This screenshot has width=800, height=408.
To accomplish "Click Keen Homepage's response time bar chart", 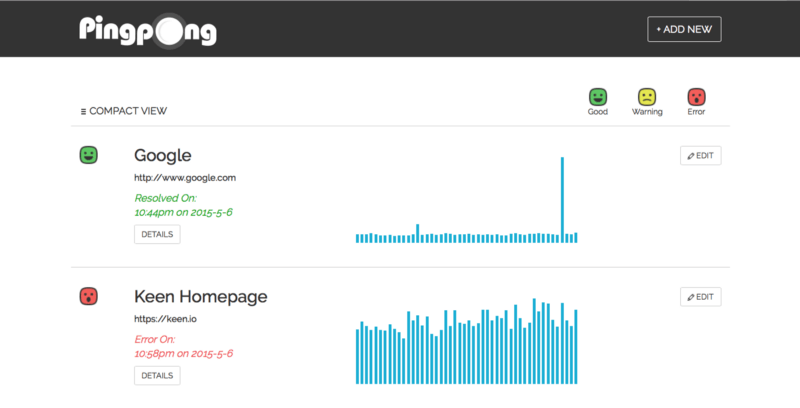I will tap(466, 341).
